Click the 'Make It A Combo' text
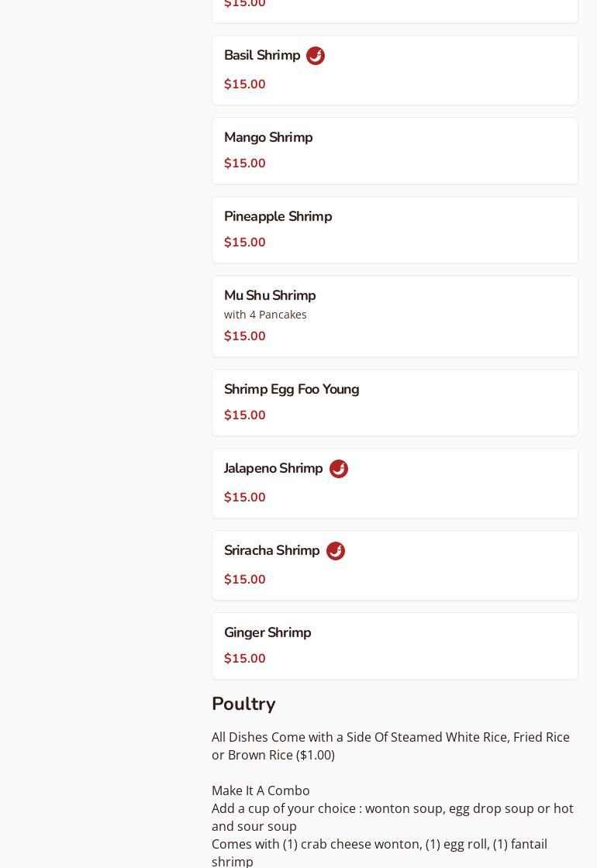The image size is (597, 868). point(261,790)
